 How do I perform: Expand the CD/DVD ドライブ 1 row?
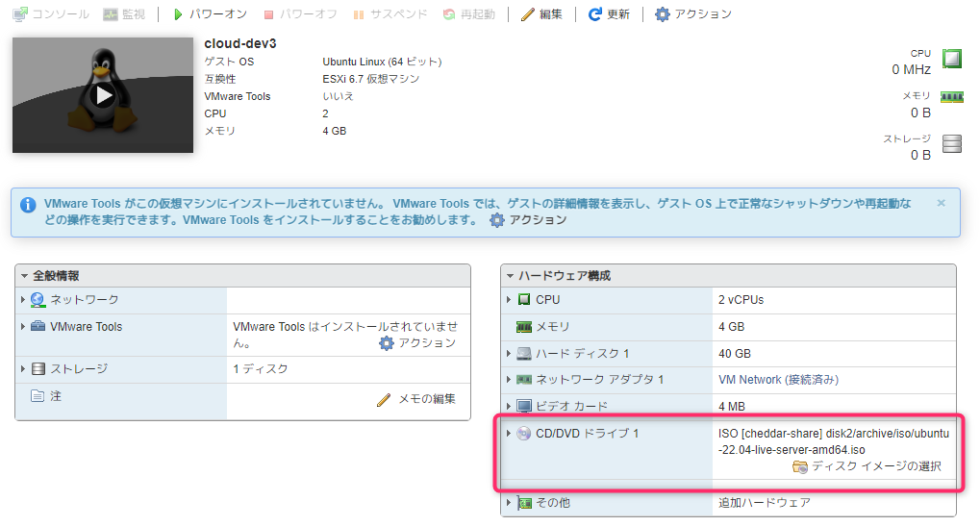click(x=509, y=433)
